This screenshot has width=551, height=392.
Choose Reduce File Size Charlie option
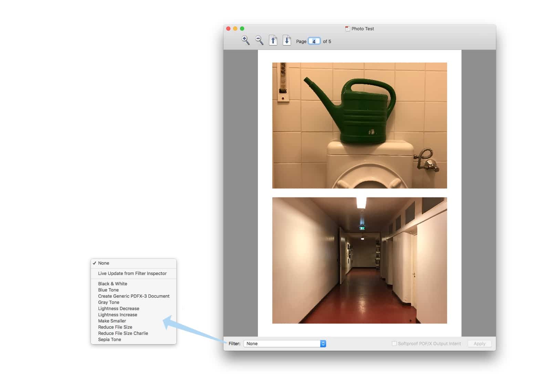point(123,333)
